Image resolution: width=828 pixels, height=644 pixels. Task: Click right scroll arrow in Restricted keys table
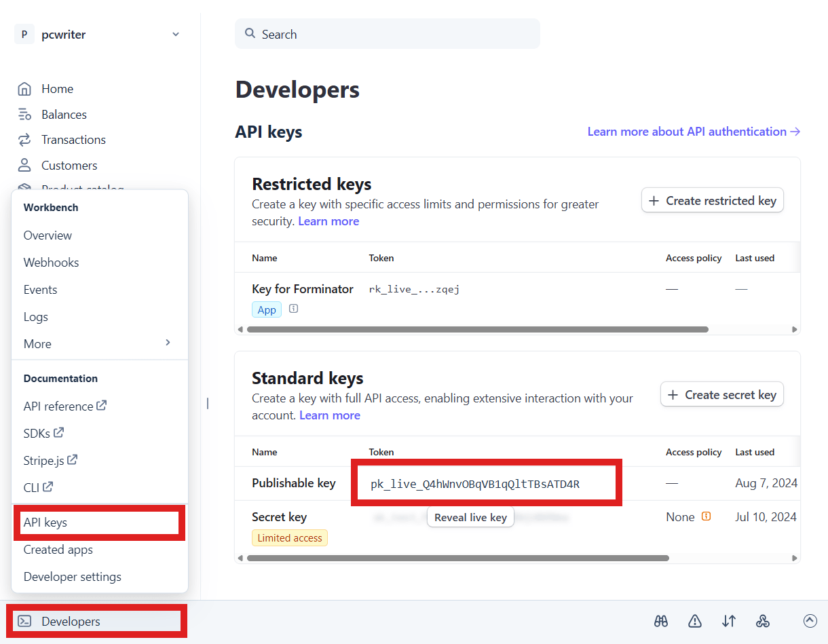(x=794, y=329)
